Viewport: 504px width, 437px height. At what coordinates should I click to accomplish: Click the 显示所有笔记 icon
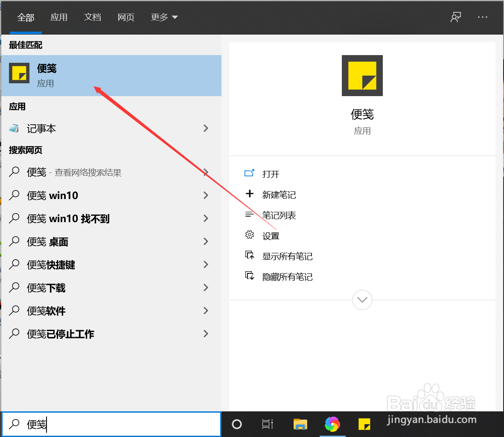pos(250,255)
